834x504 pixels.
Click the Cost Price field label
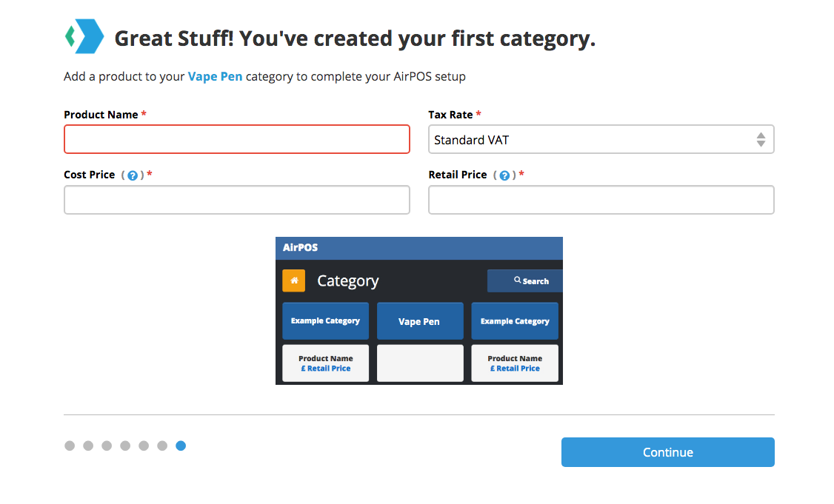coord(90,175)
